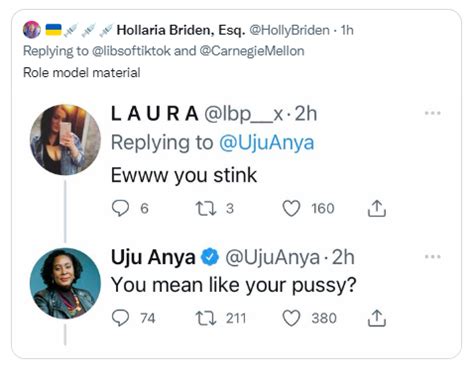Open more options on Uju Anya's tweet
Screen dimensions: 474x368
433,257
